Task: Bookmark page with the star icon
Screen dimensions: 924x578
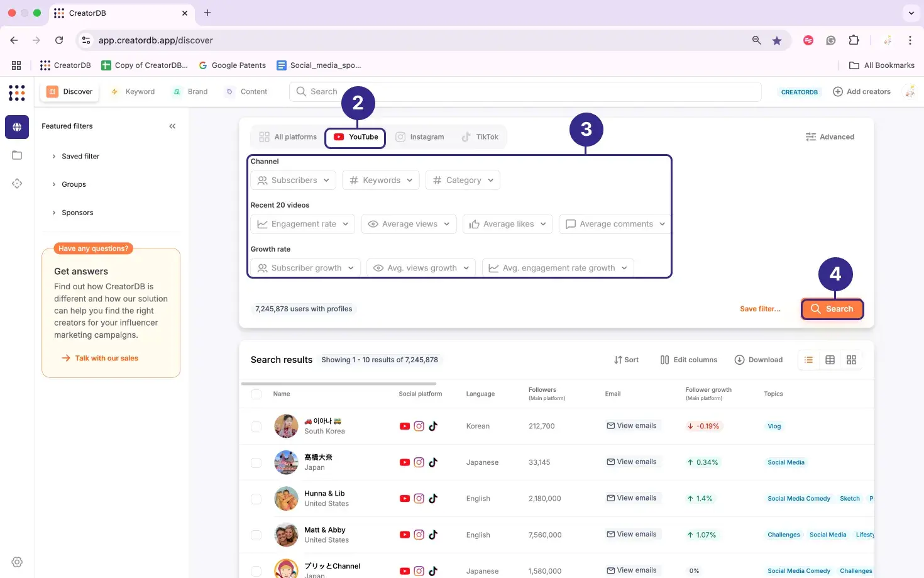Action: (x=777, y=40)
